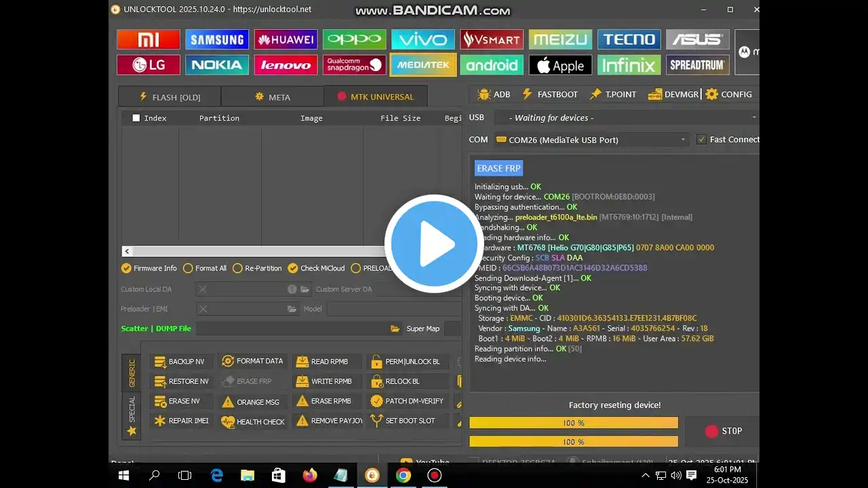
Task: Clear the Preloader EMI field
Action: click(x=202, y=309)
